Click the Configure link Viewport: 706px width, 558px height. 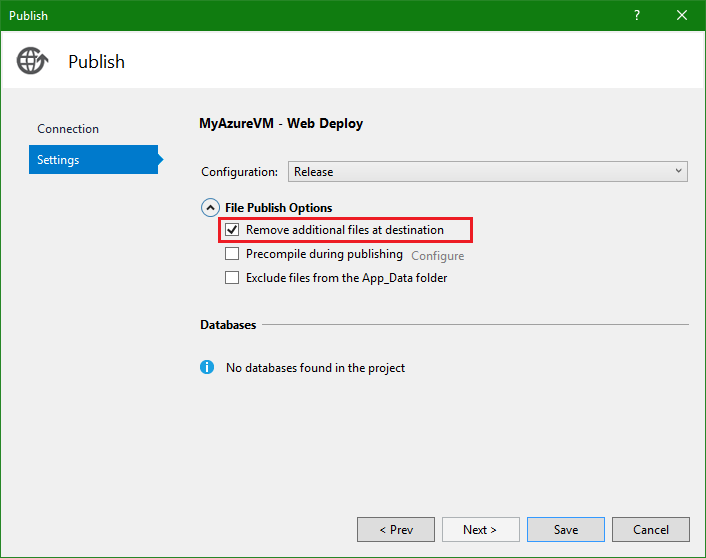tap(438, 256)
